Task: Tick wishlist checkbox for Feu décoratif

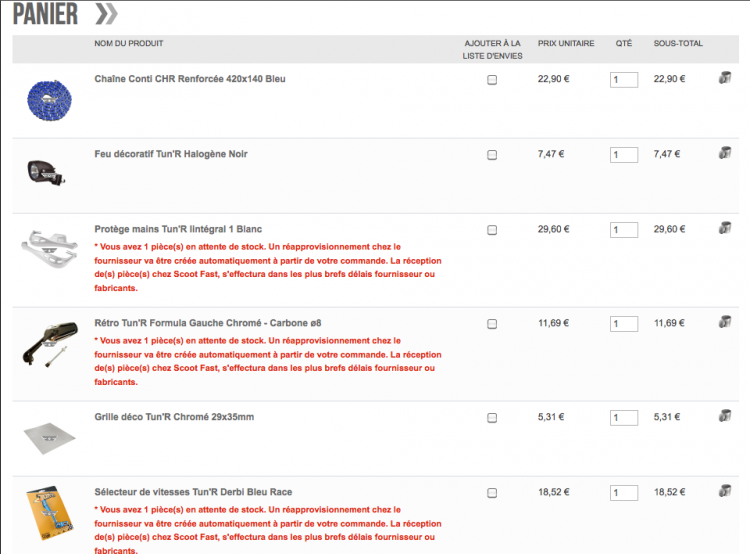Action: point(492,155)
